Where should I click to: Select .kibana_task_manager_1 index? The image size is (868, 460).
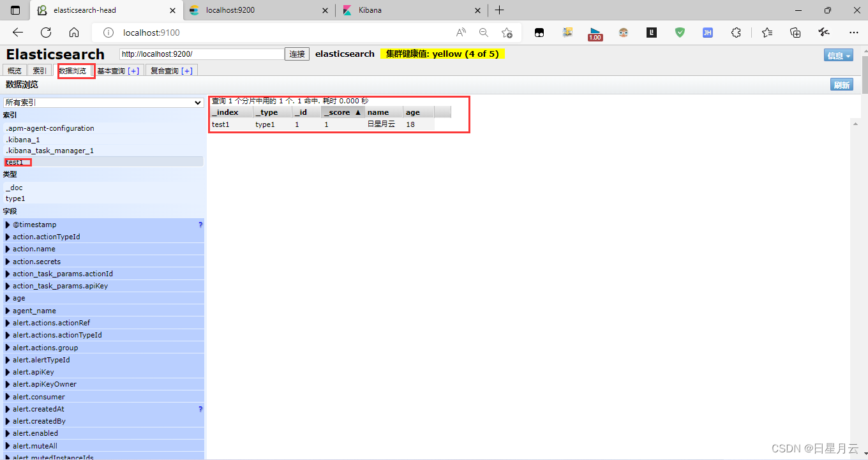pyautogui.click(x=103, y=151)
